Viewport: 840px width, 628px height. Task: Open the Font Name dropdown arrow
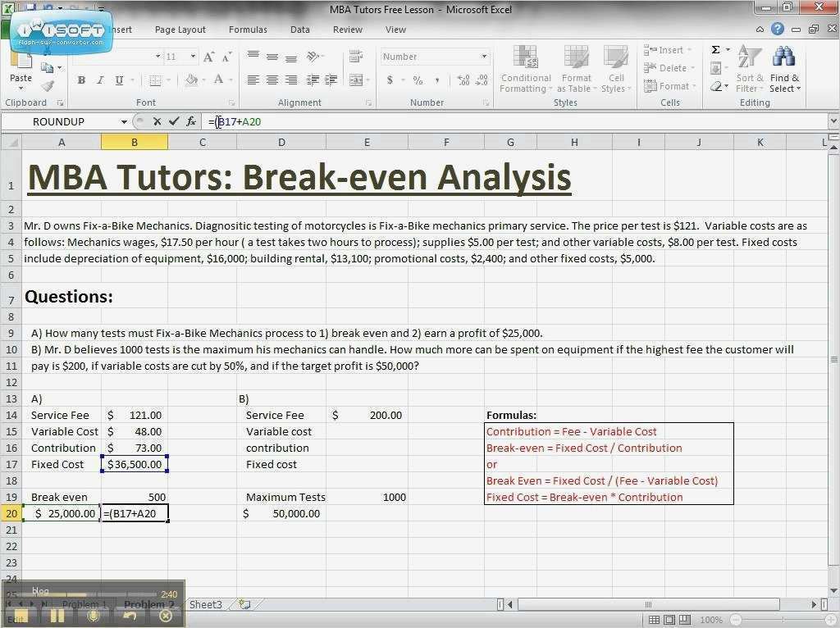tap(158, 57)
